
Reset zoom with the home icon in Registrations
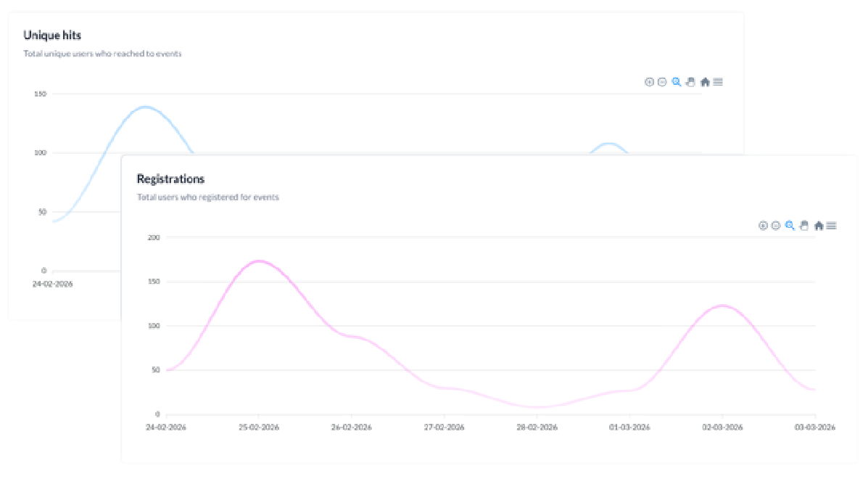(x=818, y=226)
